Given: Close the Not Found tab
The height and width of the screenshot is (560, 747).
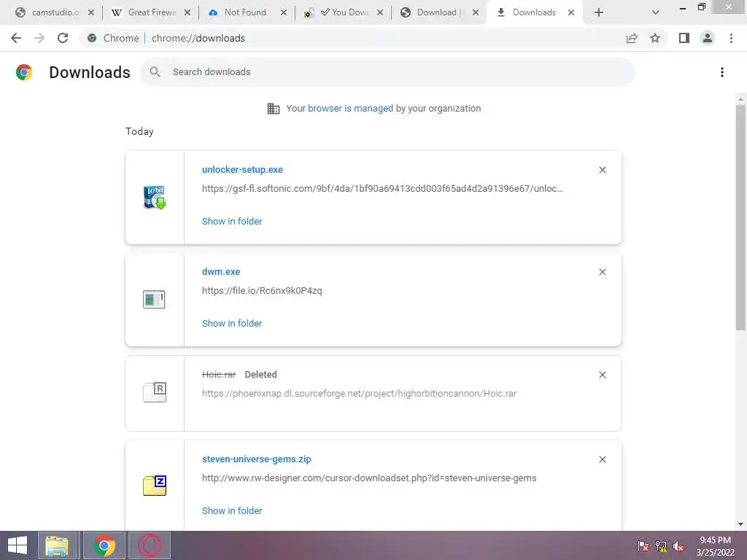Looking at the screenshot, I should (284, 12).
